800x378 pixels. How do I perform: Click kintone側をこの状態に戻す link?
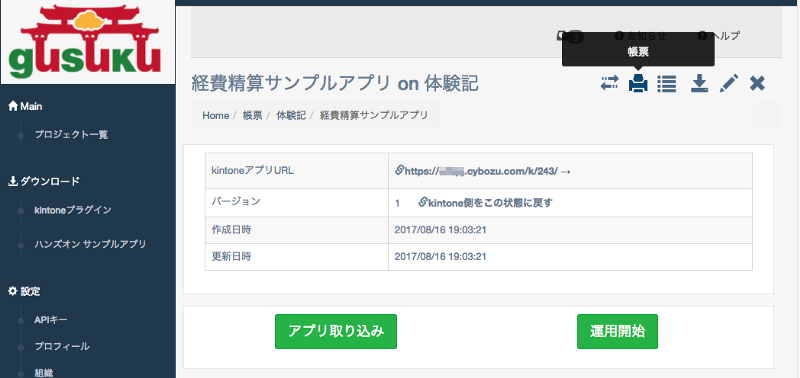[x=485, y=203]
